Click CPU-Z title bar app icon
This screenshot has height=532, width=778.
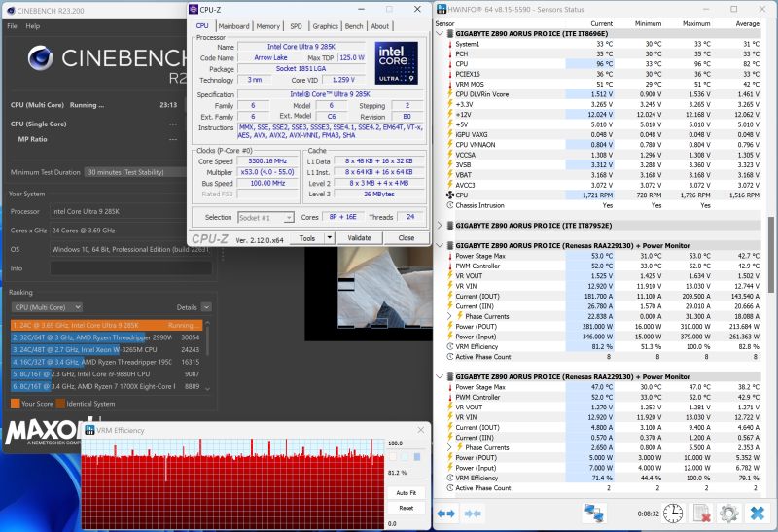click(x=194, y=9)
